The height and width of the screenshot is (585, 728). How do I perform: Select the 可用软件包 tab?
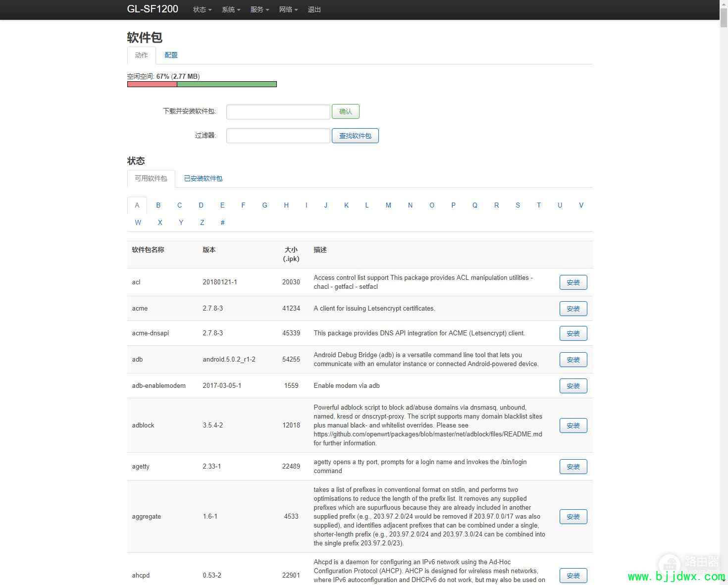[x=151, y=179]
